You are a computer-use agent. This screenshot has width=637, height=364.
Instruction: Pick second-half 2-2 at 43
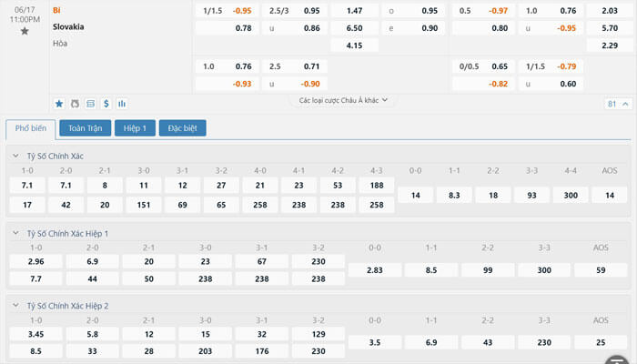[488, 342]
